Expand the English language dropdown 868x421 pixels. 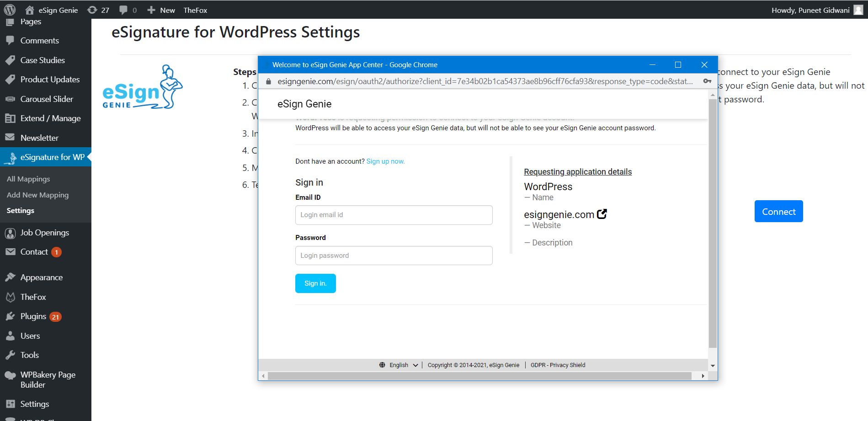404,365
